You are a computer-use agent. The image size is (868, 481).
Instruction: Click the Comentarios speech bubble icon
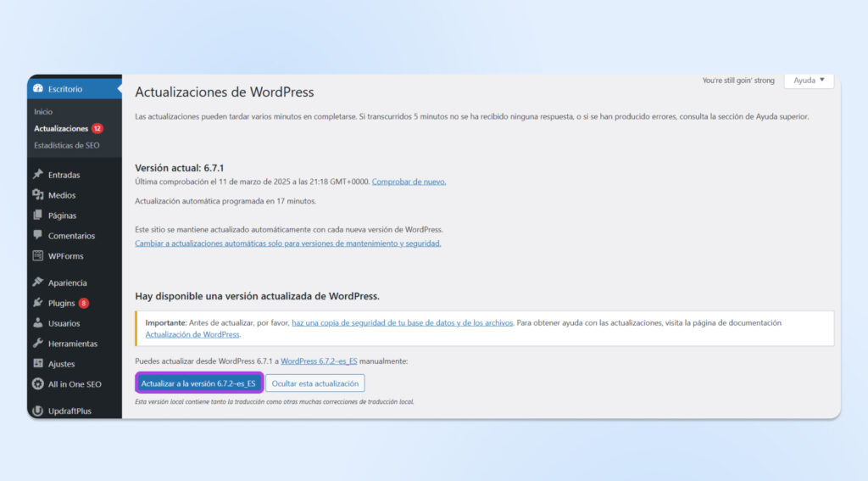[37, 235]
